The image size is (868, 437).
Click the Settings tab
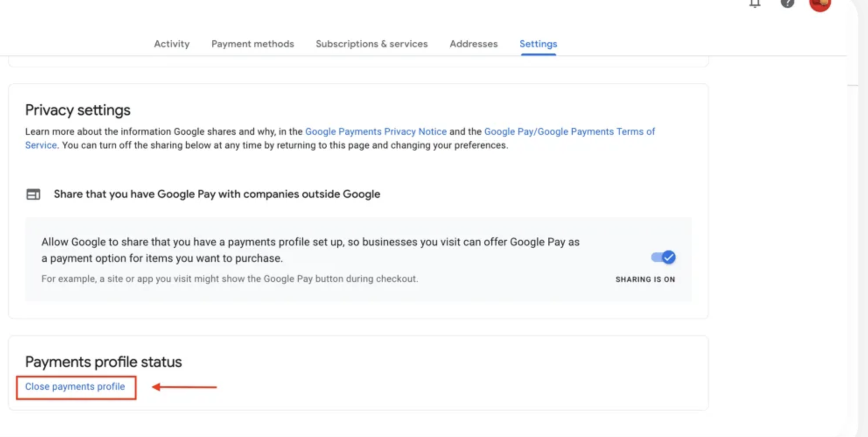click(x=538, y=44)
